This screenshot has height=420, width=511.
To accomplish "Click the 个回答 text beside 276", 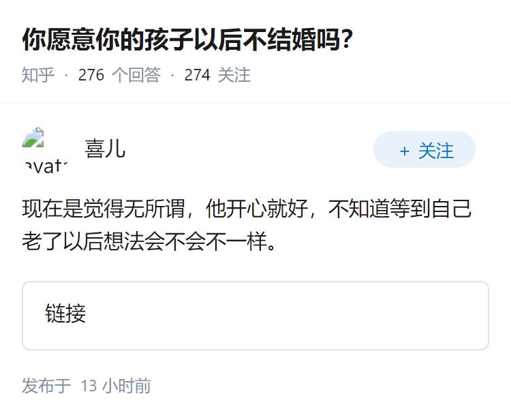I will tap(136, 75).
